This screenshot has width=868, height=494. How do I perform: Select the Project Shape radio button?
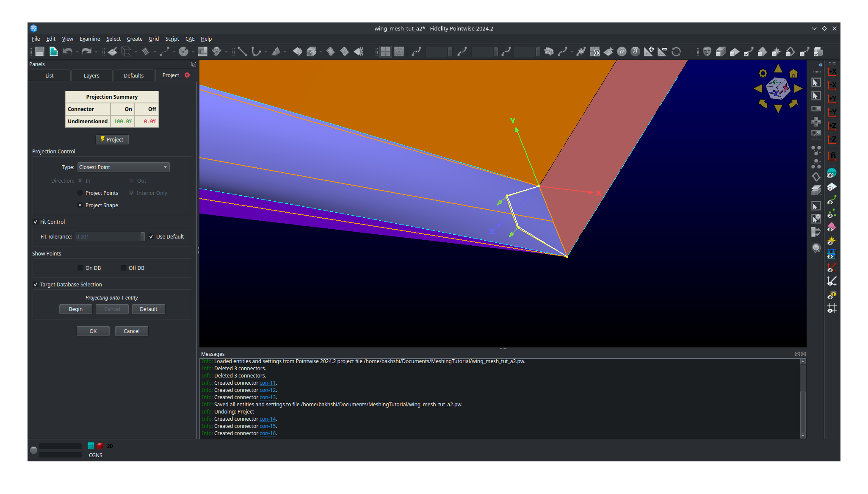(80, 205)
